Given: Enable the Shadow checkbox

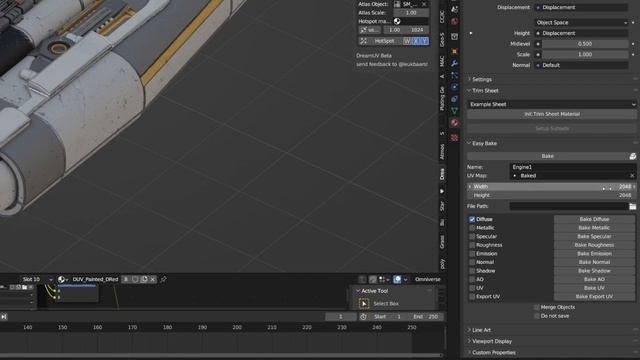Looking at the screenshot, I should coord(472,271).
